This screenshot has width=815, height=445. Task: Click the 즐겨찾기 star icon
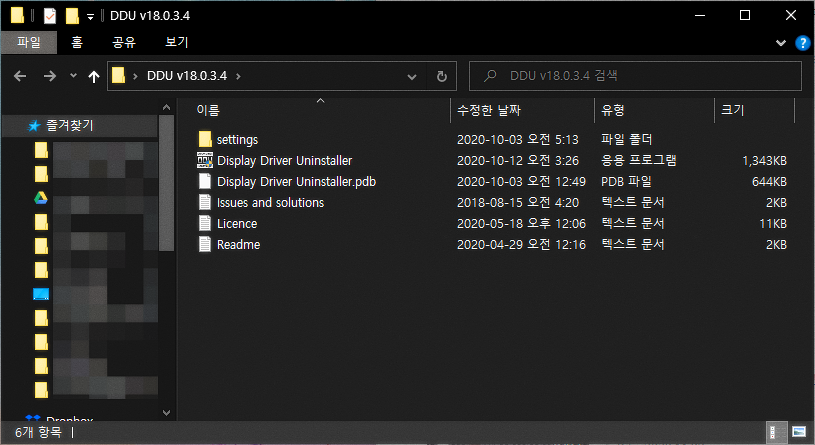pyautogui.click(x=34, y=126)
